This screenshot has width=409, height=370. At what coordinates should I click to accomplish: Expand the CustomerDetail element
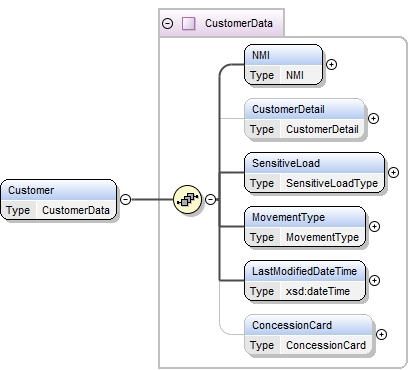(x=373, y=118)
